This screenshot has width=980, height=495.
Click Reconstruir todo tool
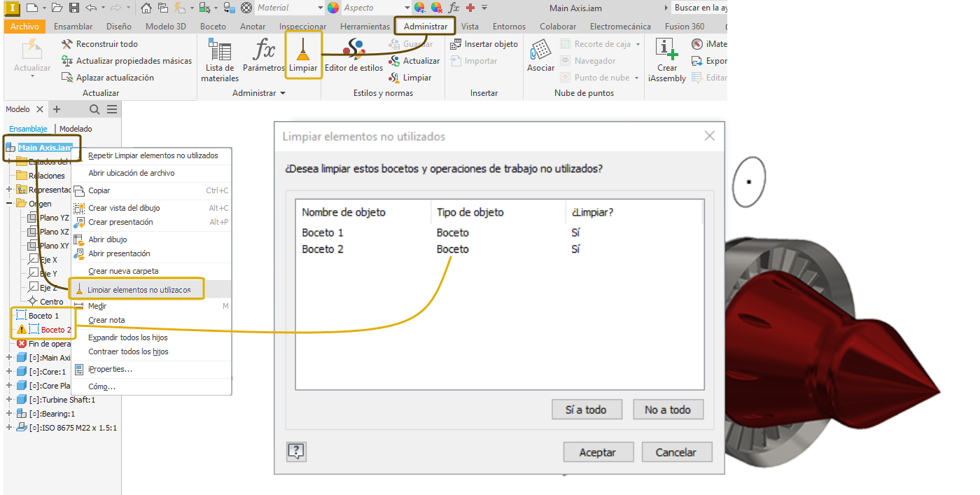coord(100,44)
